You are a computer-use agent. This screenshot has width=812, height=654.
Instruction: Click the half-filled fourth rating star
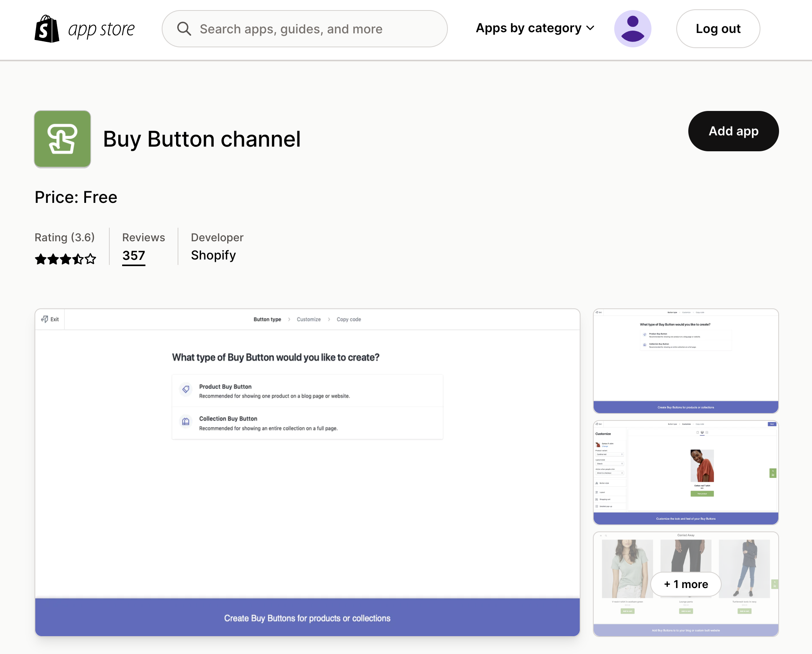78,259
